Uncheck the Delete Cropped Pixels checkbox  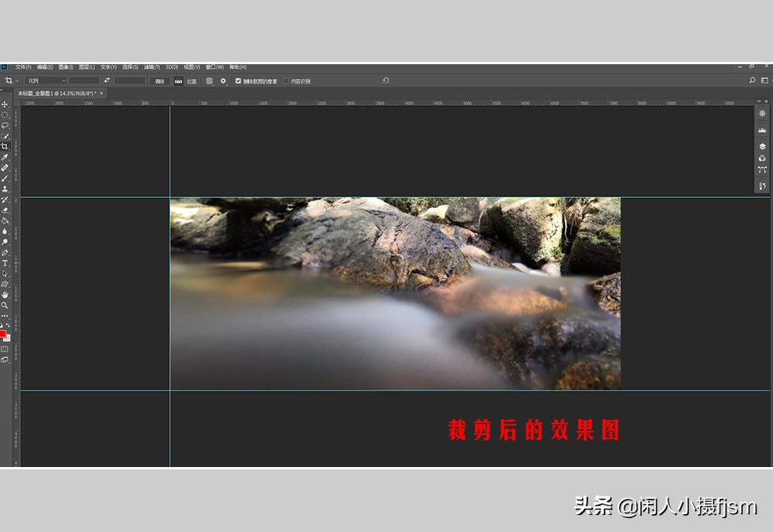tap(239, 80)
